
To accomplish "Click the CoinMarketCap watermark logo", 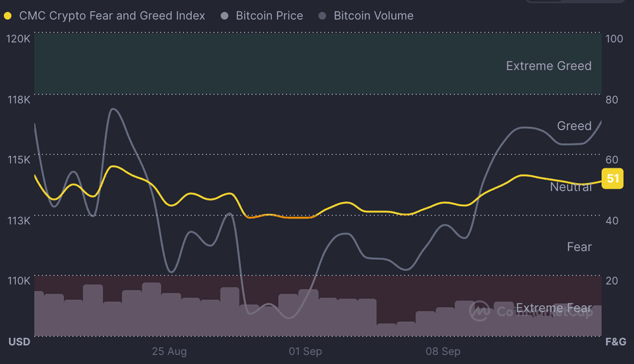I will click(x=479, y=311).
